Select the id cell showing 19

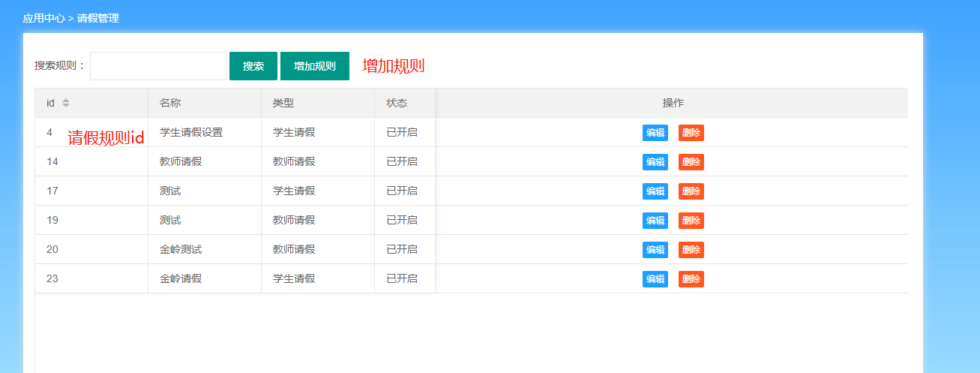(91, 220)
